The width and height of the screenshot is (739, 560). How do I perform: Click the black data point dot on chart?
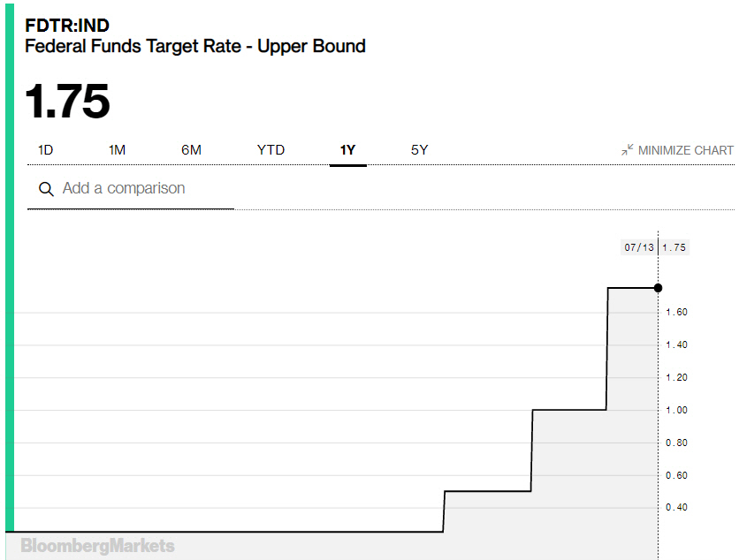[658, 287]
